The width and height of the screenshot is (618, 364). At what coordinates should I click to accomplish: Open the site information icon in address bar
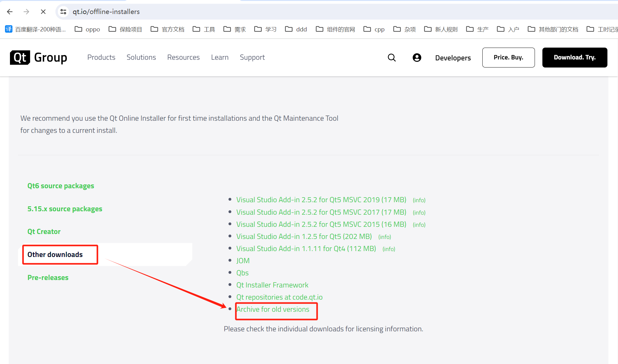point(63,12)
